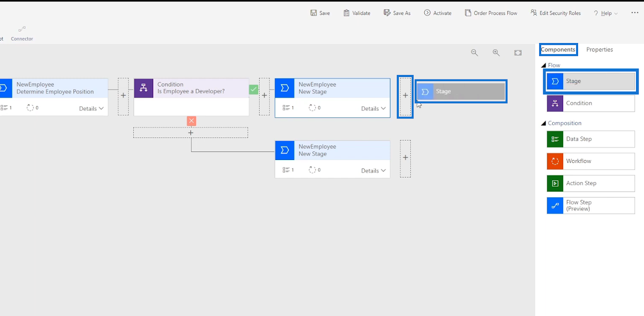Click the steps count on lower New Stage
644x316 pixels.
(x=288, y=170)
